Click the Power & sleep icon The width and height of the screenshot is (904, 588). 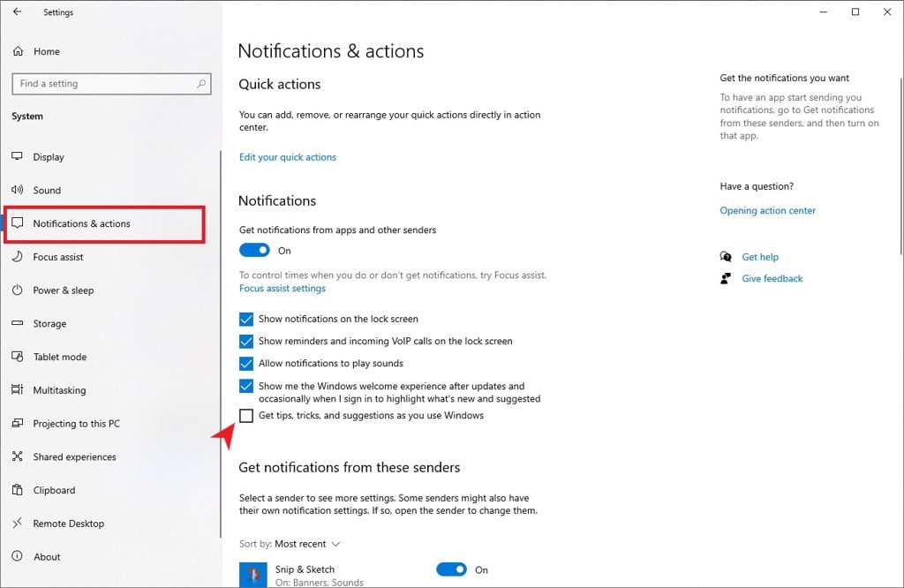(17, 290)
